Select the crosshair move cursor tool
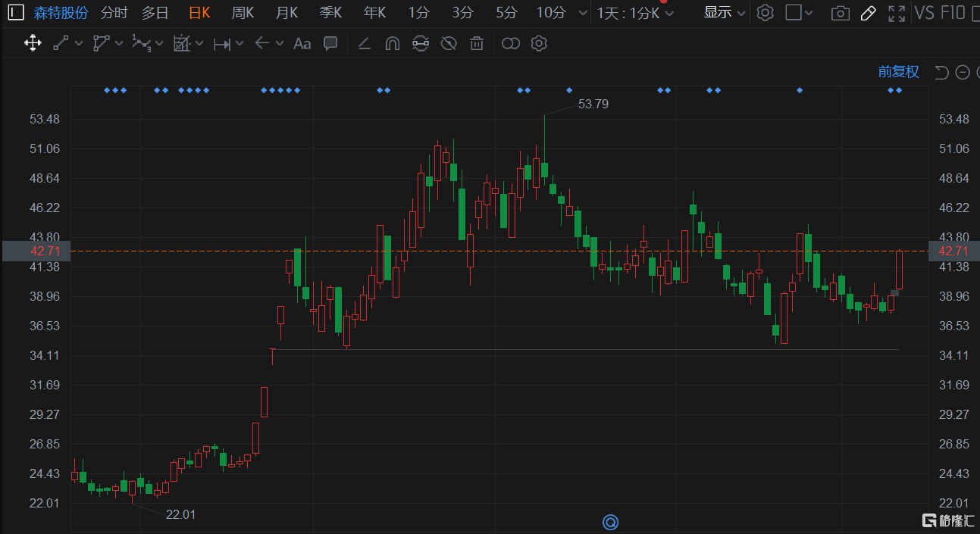This screenshot has width=980, height=534. pyautogui.click(x=33, y=43)
